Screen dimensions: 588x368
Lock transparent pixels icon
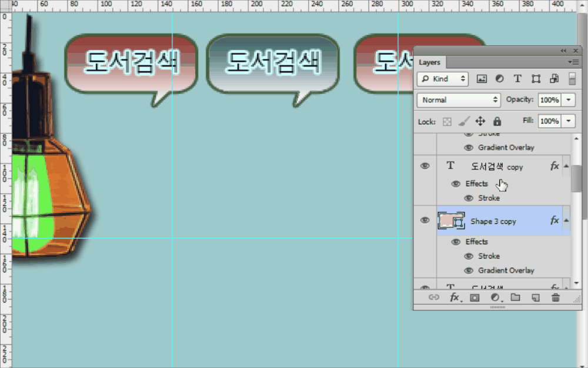coord(447,122)
